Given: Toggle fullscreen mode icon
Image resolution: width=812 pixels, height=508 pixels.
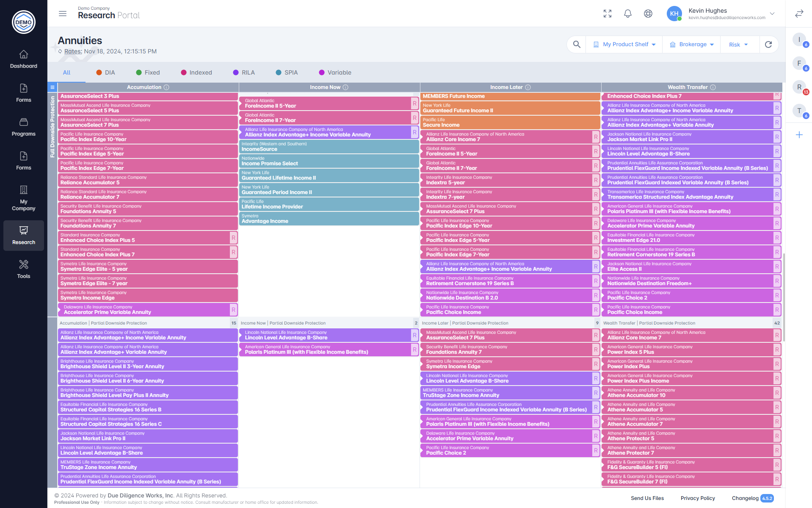Looking at the screenshot, I should [608, 14].
